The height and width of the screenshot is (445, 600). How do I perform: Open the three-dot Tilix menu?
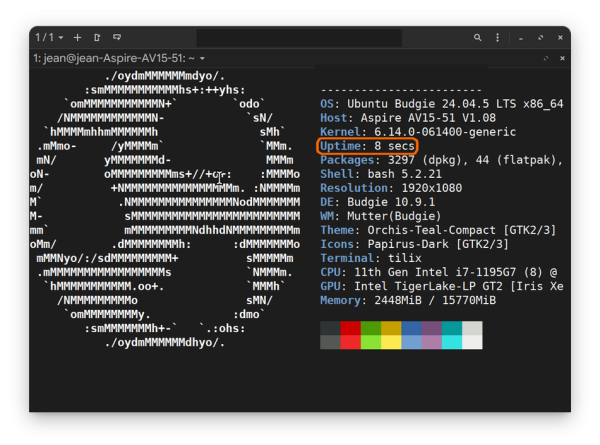coord(497,37)
